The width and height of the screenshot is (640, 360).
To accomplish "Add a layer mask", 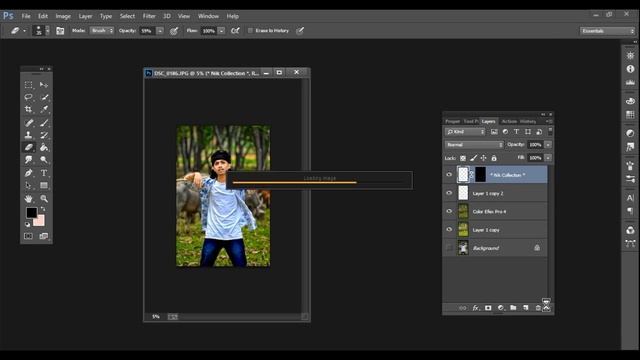I will 488,308.
